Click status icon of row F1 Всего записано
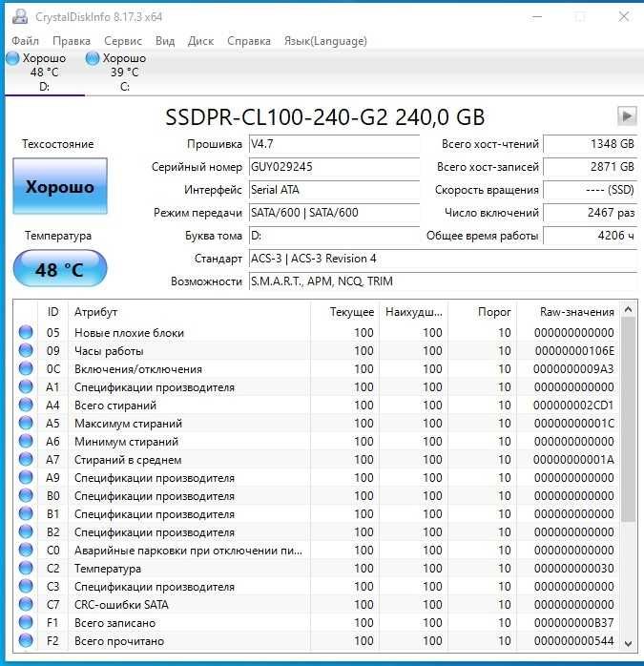The width and height of the screenshot is (644, 666). tap(26, 622)
